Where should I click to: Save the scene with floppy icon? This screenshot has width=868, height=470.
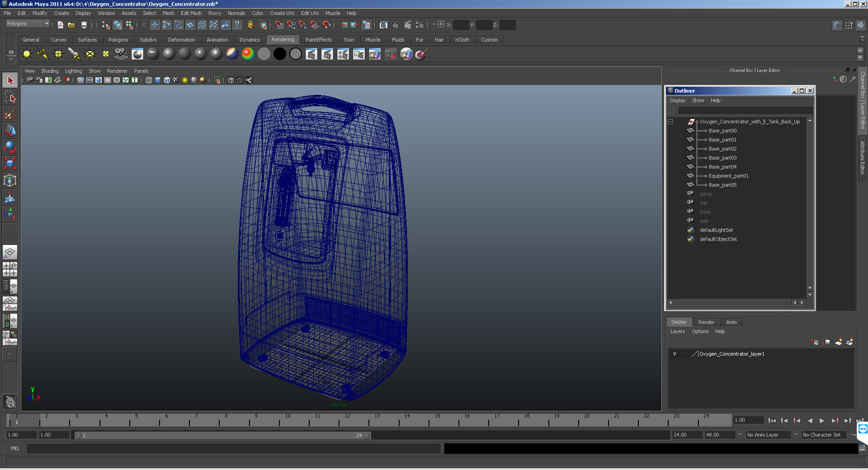[x=84, y=25]
